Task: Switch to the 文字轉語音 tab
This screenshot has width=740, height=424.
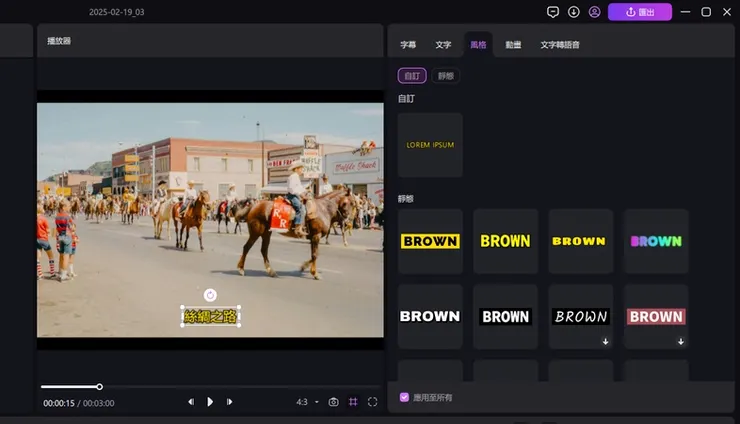Action: coord(560,45)
